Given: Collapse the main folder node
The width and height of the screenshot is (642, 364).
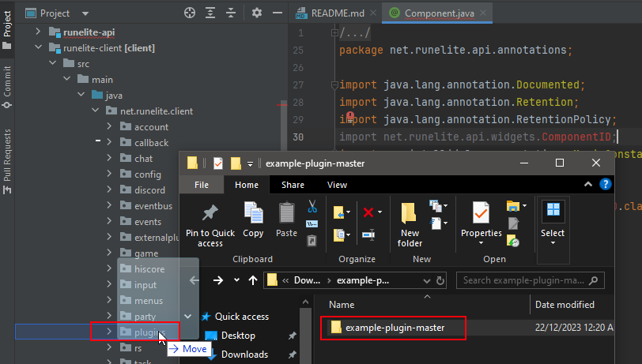Looking at the screenshot, I should coord(66,79).
